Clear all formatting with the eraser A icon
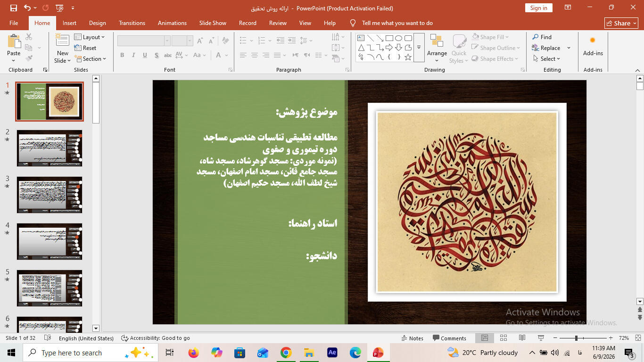Screen dimensions: 644x362 point(224,41)
